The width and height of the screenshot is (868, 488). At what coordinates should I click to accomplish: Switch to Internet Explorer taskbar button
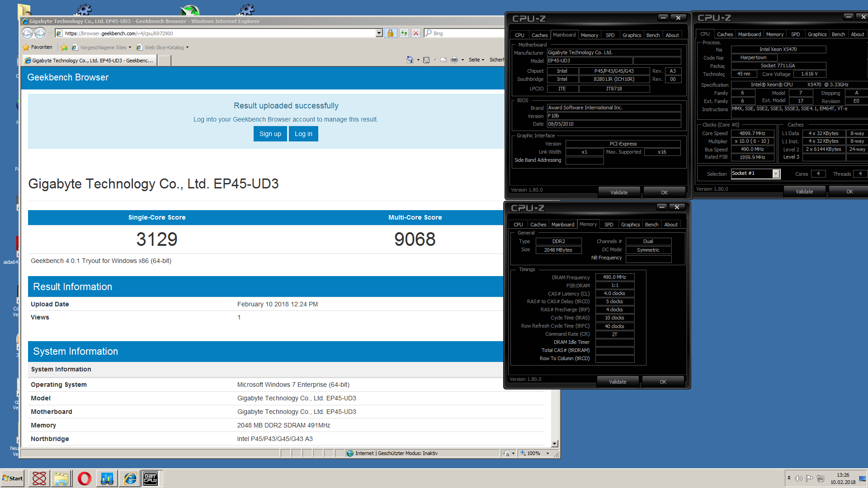click(x=130, y=479)
